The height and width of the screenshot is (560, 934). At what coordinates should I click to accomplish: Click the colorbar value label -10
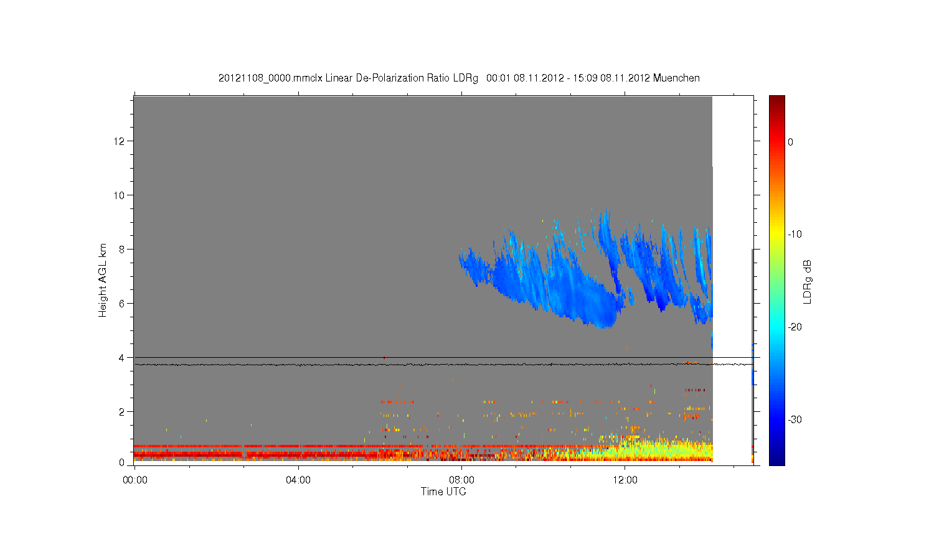point(795,235)
